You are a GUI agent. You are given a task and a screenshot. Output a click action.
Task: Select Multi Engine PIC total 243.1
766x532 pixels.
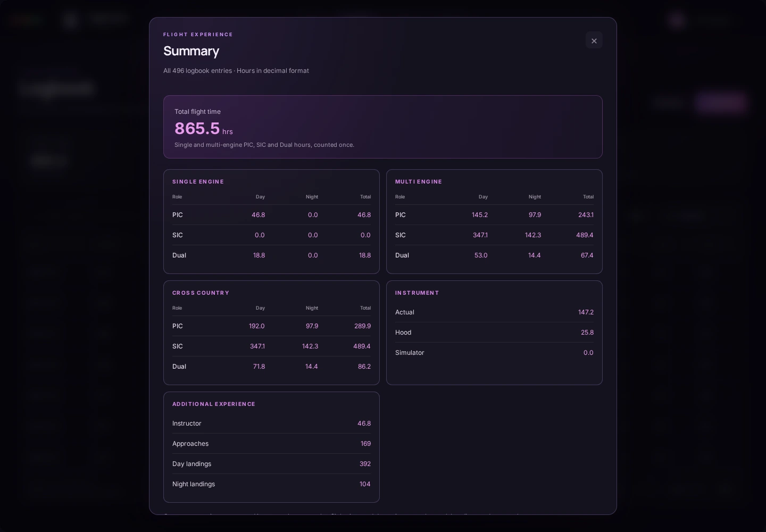tap(586, 215)
